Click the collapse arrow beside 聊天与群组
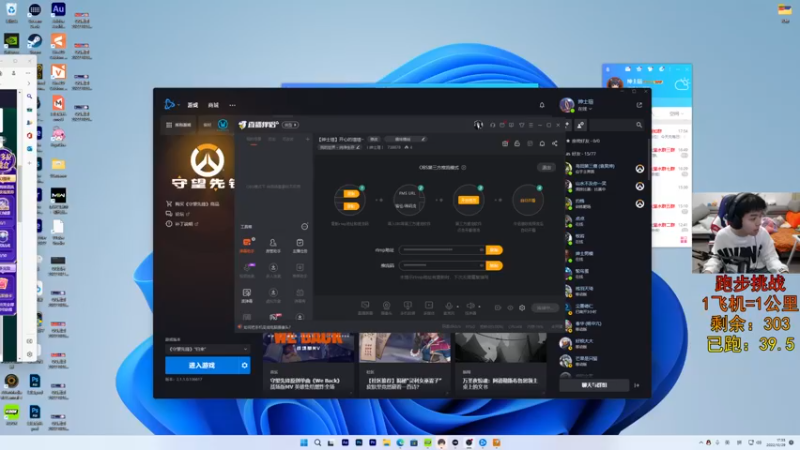Image resolution: width=800 pixels, height=450 pixels. click(637, 385)
